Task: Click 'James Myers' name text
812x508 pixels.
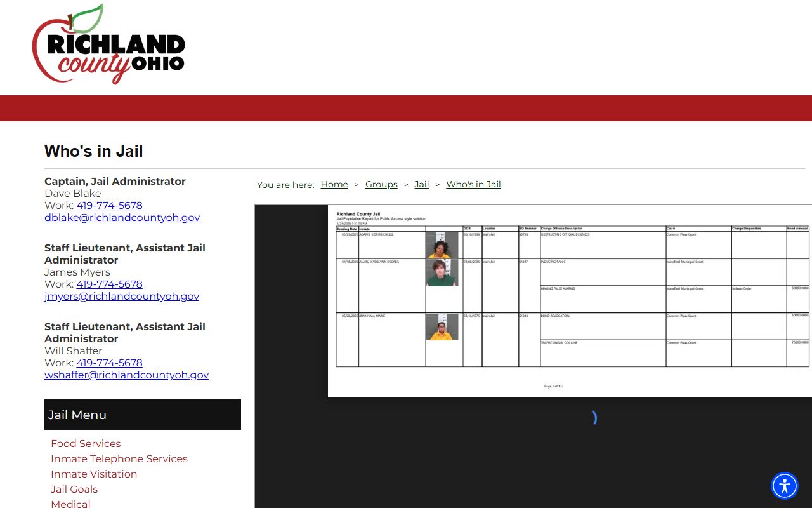Action: [77, 272]
